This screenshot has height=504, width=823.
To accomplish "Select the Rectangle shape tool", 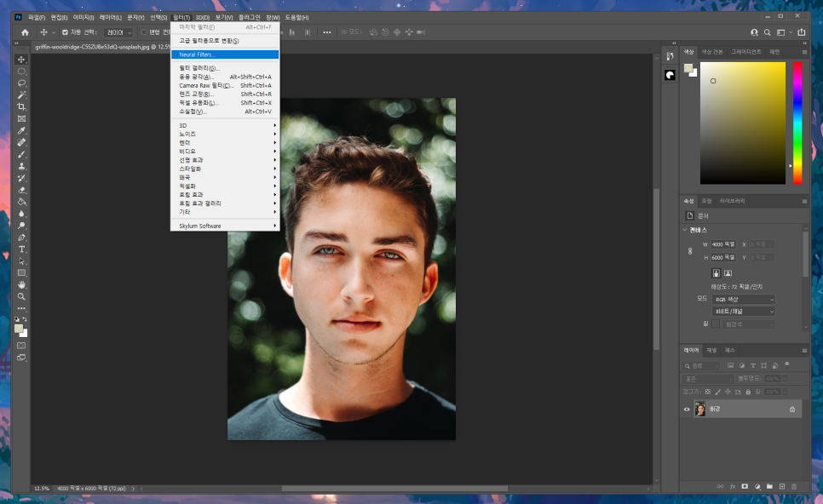I will click(x=21, y=272).
